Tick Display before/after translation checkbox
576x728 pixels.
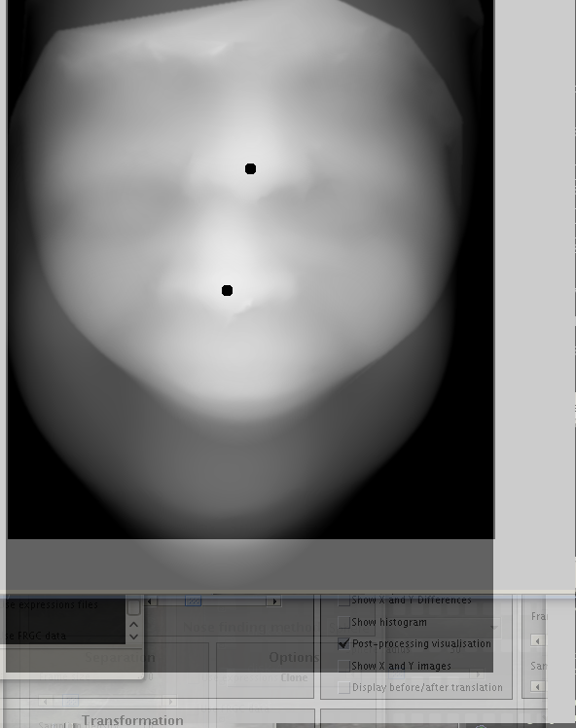click(x=343, y=687)
